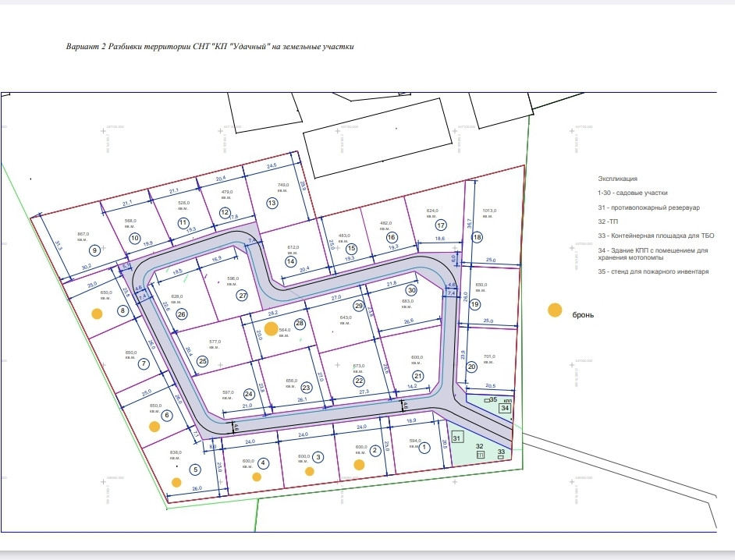
Task: Select circled plot number 11
Action: pyautogui.click(x=183, y=223)
